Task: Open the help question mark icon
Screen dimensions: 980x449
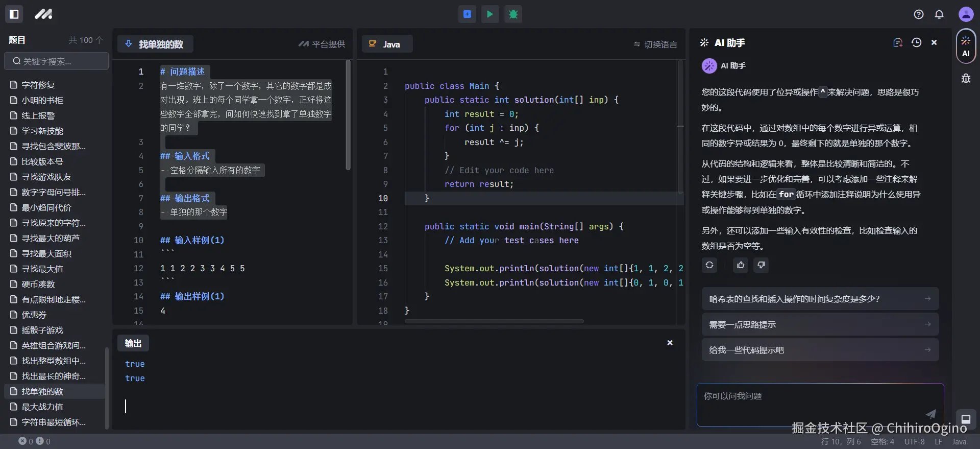Action: 918,14
